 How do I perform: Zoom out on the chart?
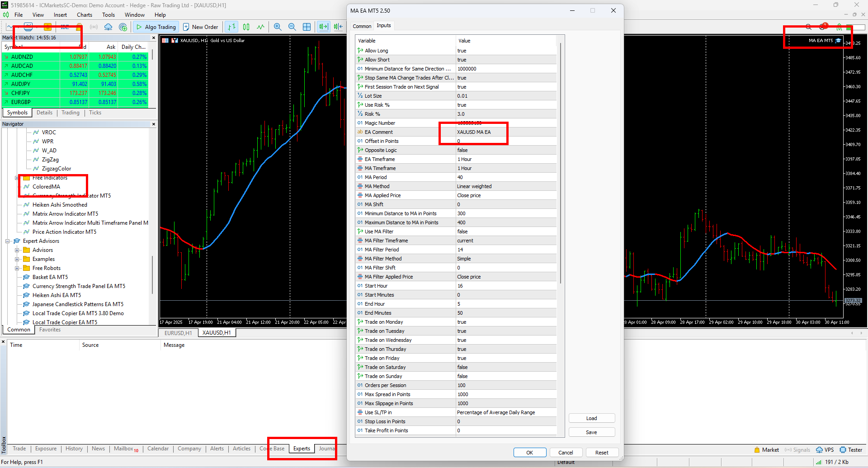tap(292, 27)
